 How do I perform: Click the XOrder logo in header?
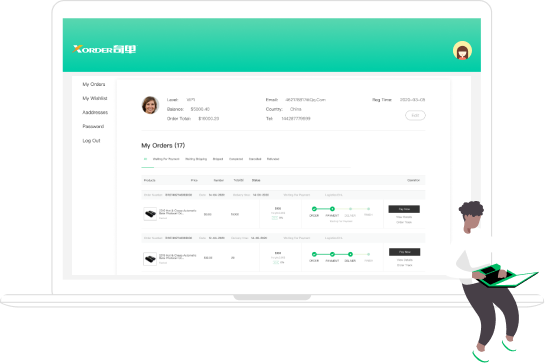coord(105,49)
